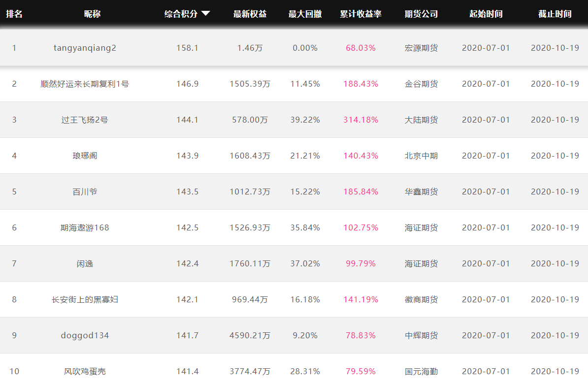
Task: Click return rate 188.43%
Action: click(361, 84)
